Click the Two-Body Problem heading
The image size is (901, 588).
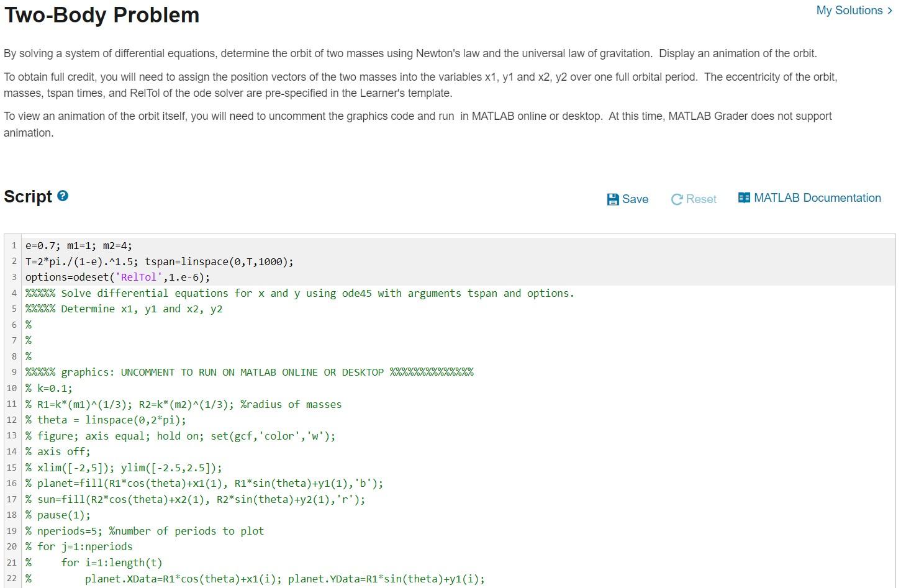click(x=101, y=15)
